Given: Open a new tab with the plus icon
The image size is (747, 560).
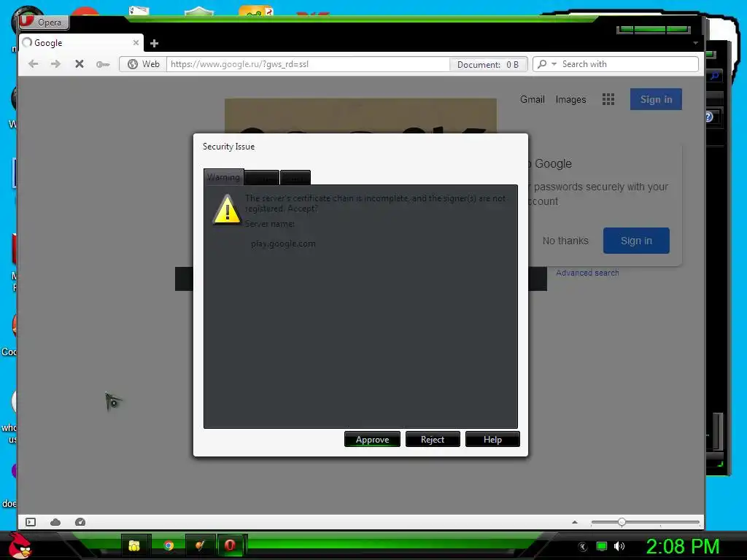Looking at the screenshot, I should tap(154, 43).
